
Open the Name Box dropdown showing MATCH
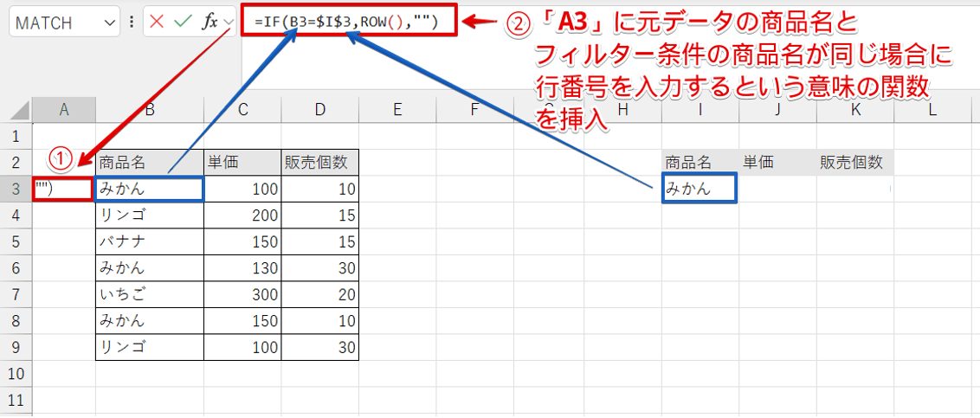[110, 23]
